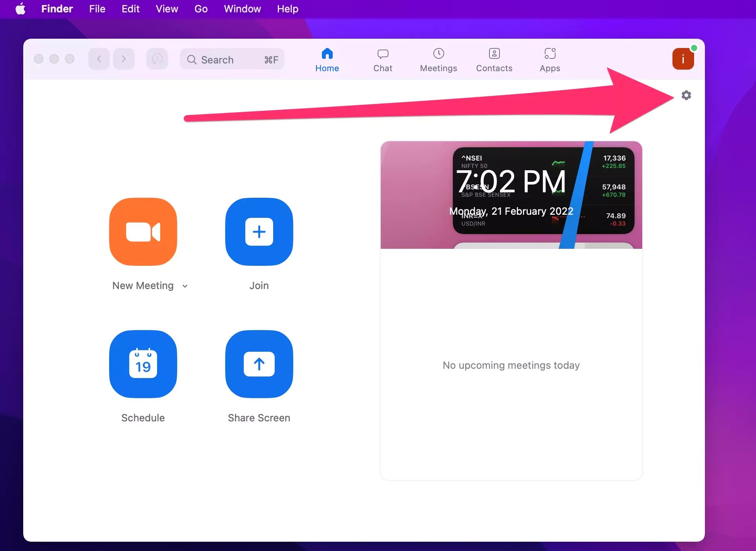Screen dimensions: 756x551
Task: Open the profile avatar in the top-right corner
Action: pyautogui.click(x=683, y=58)
